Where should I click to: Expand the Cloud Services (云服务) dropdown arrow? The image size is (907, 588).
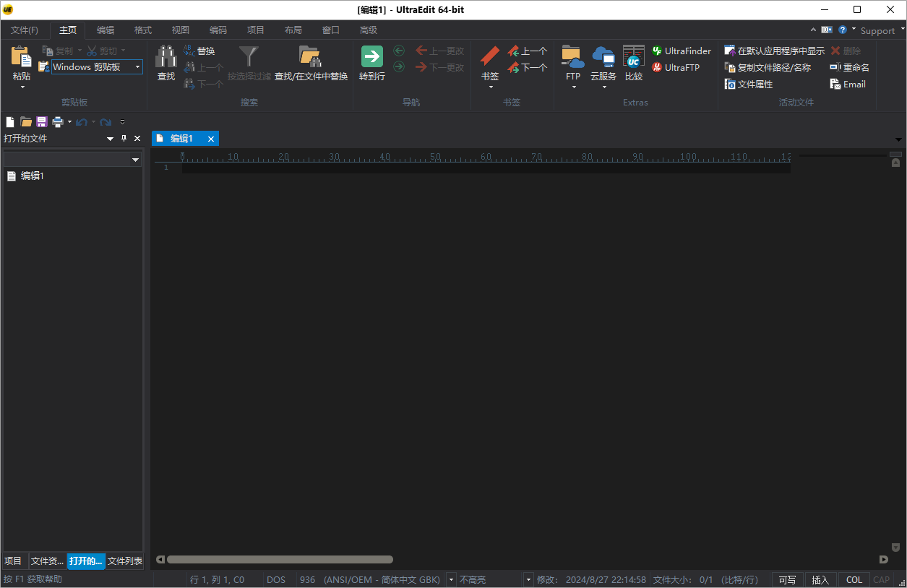(x=603, y=87)
